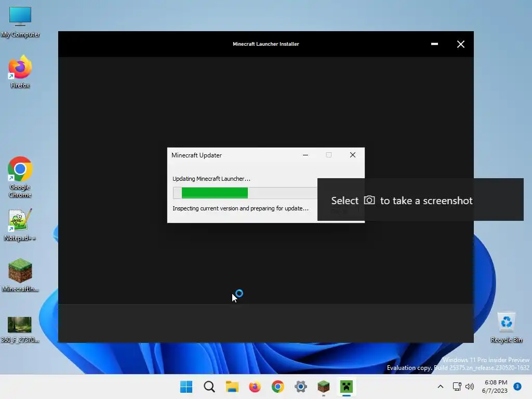Open Notepad++ desktop shortcut
The width and height of the screenshot is (532, 399).
[20, 224]
